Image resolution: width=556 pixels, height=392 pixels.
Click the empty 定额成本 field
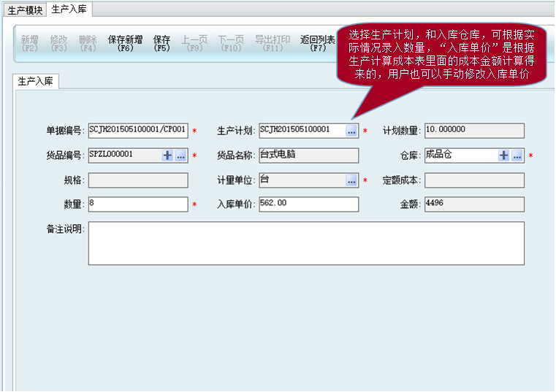tap(474, 180)
